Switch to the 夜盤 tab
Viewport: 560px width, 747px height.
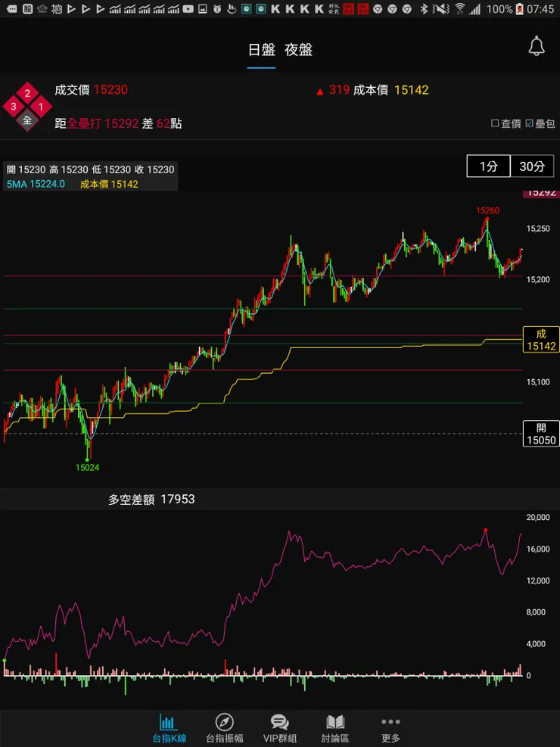click(x=298, y=50)
